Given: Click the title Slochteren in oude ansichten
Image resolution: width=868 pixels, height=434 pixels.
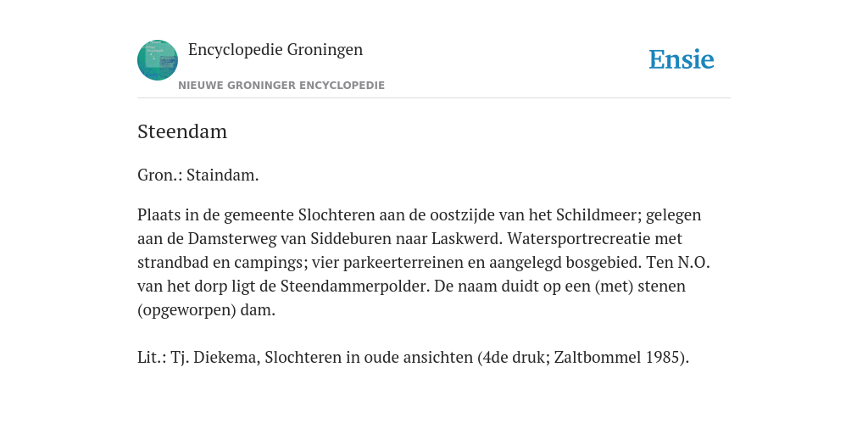Looking at the screenshot, I should point(369,358).
